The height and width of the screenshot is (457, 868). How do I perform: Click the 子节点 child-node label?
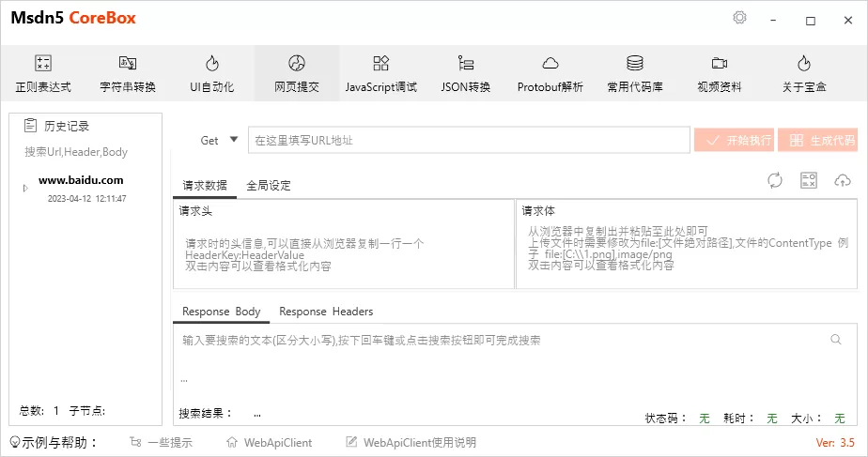pyautogui.click(x=87, y=410)
